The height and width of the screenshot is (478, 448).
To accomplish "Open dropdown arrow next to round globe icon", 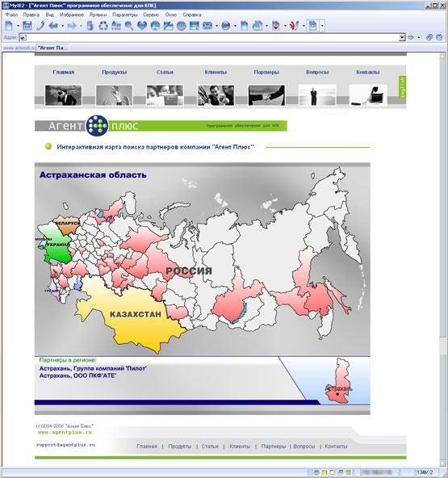I will 235,26.
